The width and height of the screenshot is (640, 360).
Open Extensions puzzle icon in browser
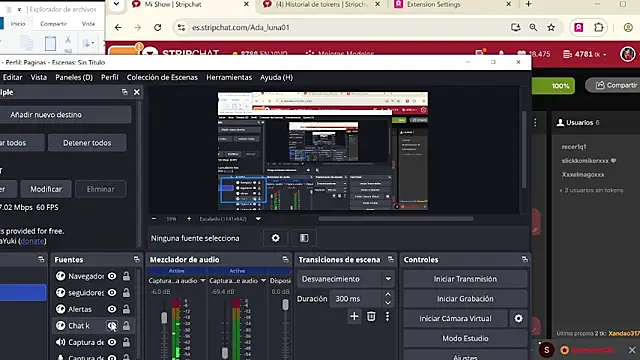pos(598,27)
